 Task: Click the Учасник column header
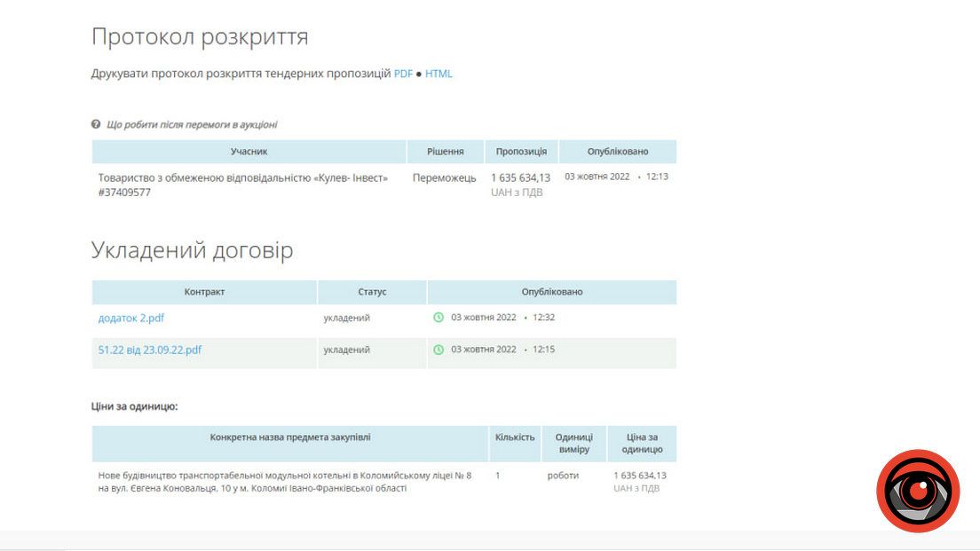click(250, 151)
